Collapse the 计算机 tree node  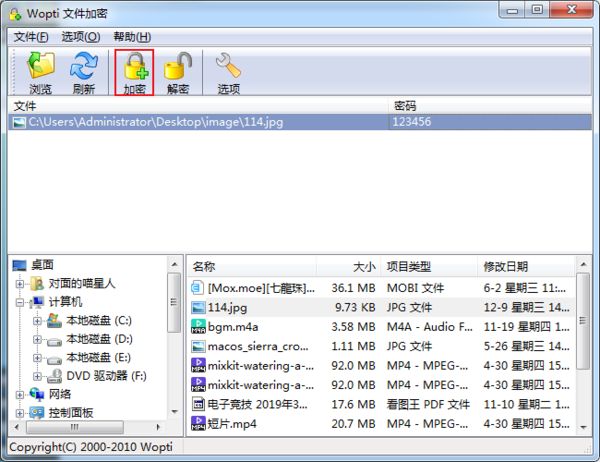tap(22, 302)
